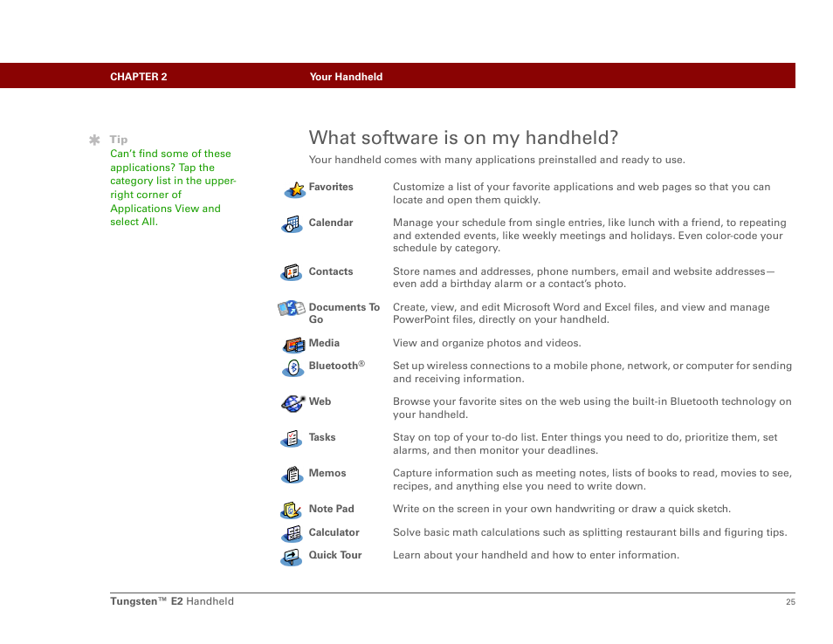833x644 pixels.
Task: Click the Tip asterisk icon
Action: pyautogui.click(x=94, y=140)
